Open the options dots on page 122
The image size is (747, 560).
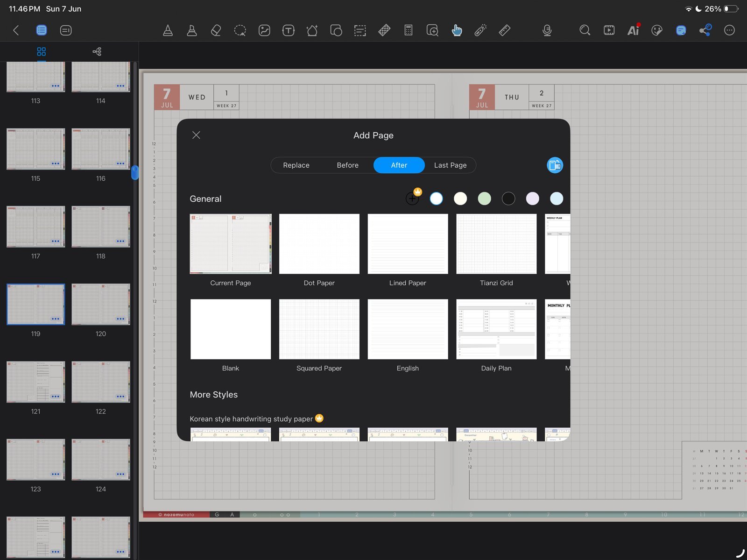point(120,397)
